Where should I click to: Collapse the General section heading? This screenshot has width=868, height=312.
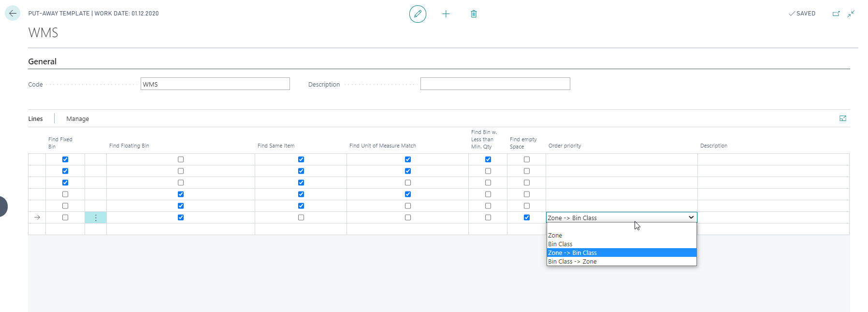[43, 61]
